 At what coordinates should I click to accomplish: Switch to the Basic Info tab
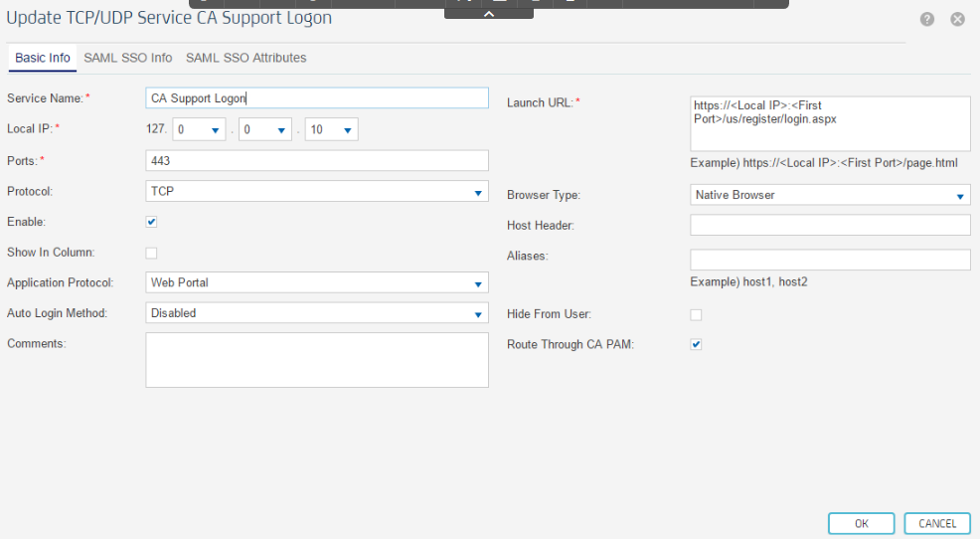point(43,58)
